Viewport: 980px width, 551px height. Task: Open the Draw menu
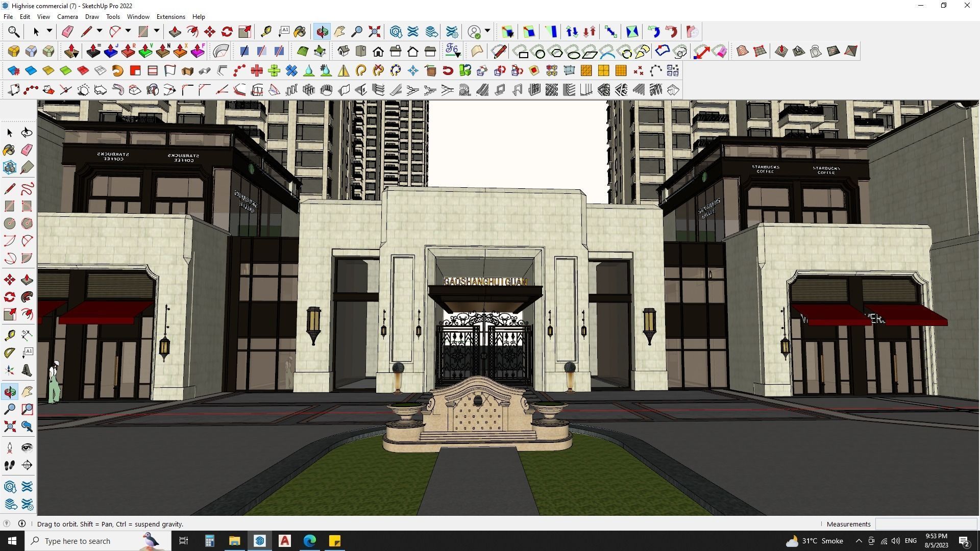(x=92, y=17)
